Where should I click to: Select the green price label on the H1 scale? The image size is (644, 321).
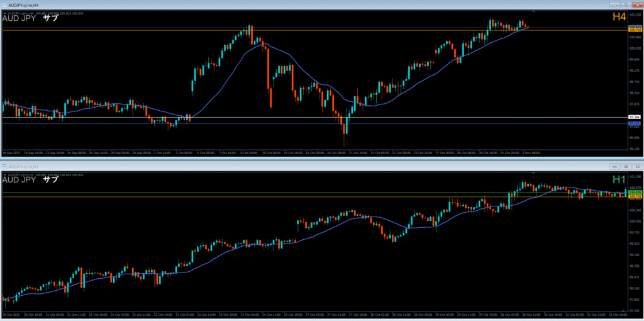click(635, 193)
